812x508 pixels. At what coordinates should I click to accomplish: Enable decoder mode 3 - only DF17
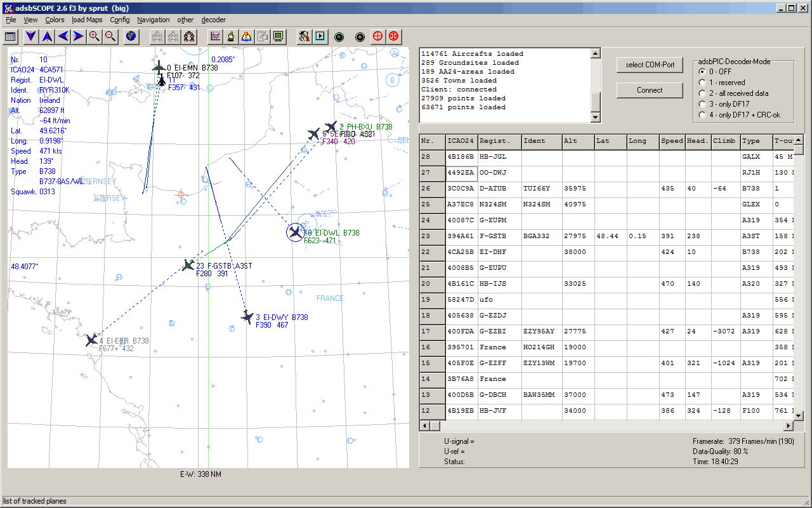703,104
